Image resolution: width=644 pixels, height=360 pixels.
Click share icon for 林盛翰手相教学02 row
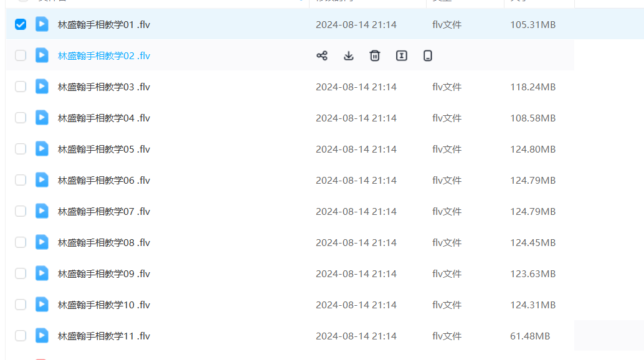pyautogui.click(x=322, y=55)
